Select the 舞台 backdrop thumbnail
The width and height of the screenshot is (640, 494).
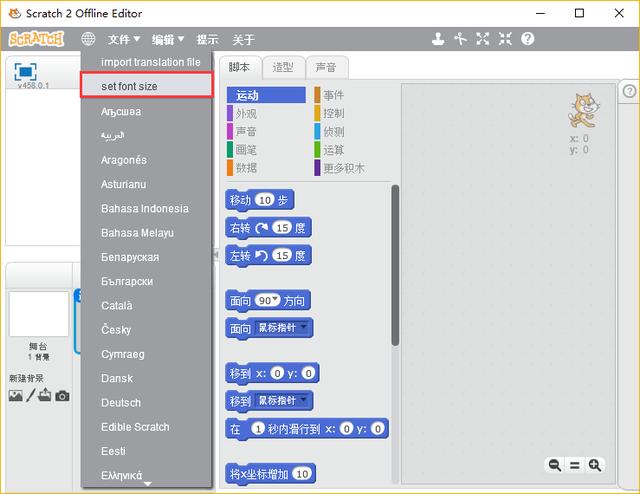tap(39, 314)
